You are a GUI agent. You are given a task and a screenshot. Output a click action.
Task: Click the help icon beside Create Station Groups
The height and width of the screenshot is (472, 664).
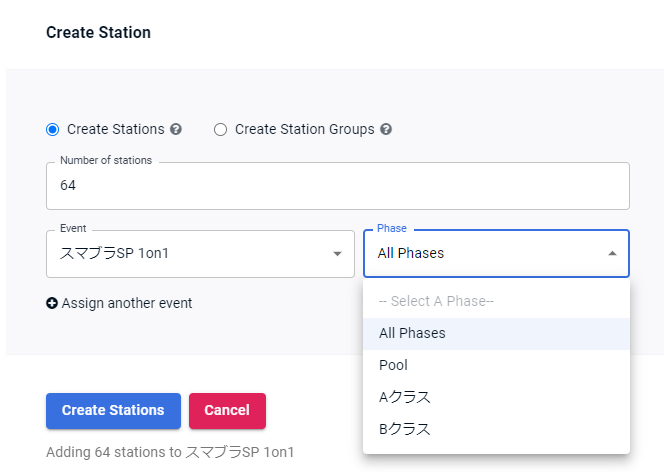[x=386, y=130]
